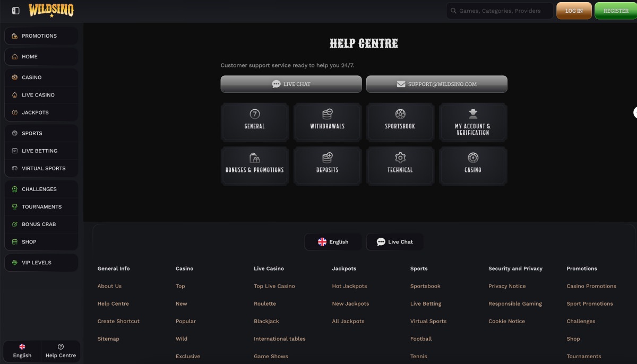Open the About Us footer link
This screenshot has width=637, height=364.
pyautogui.click(x=109, y=286)
